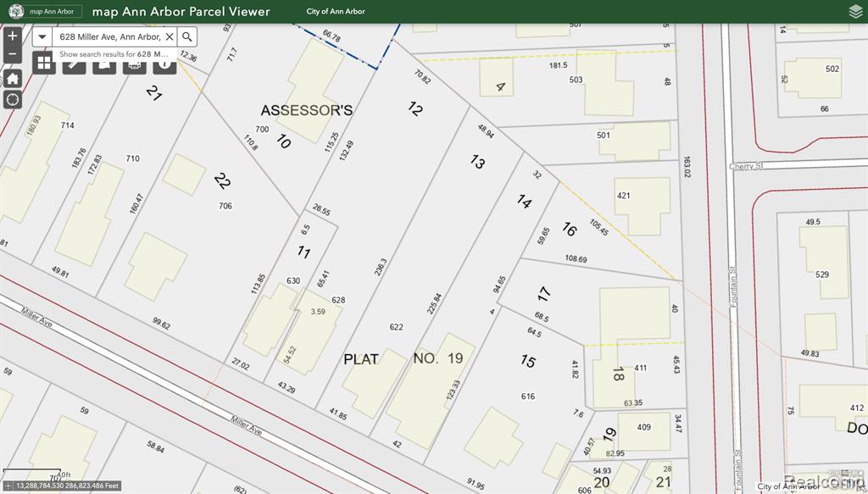Viewport: 868px width, 494px height.
Task: Click parcel address label 630
Action: [x=293, y=280]
